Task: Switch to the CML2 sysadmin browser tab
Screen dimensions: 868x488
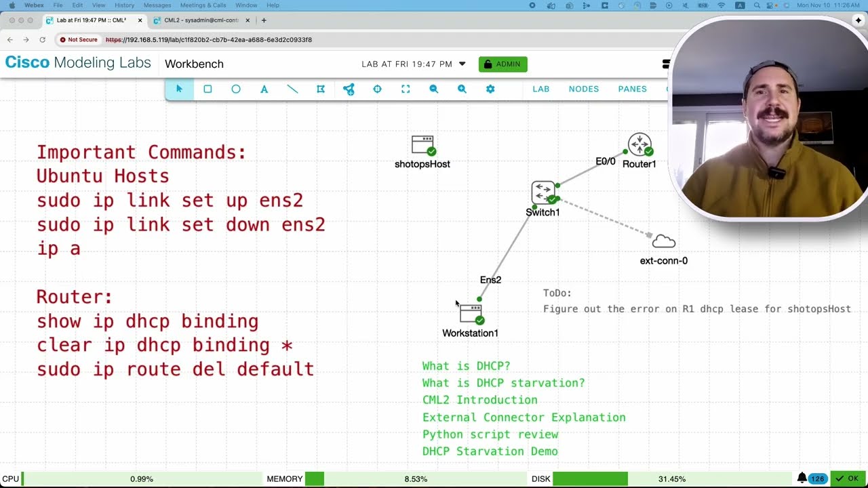Action: pos(201,20)
